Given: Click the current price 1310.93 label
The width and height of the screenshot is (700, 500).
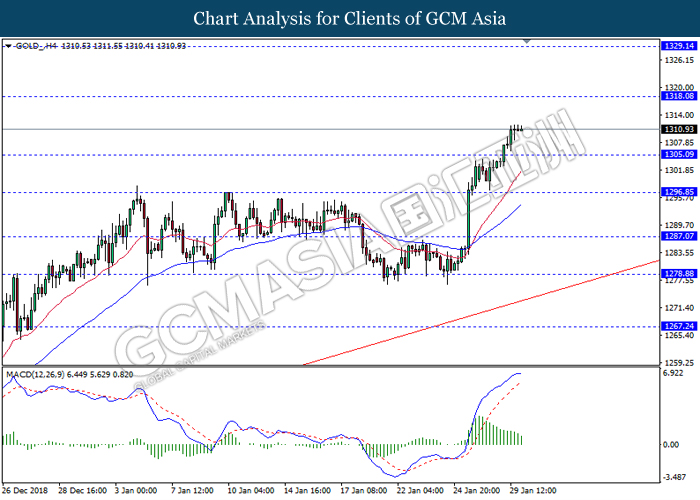Looking at the screenshot, I should click(x=679, y=129).
